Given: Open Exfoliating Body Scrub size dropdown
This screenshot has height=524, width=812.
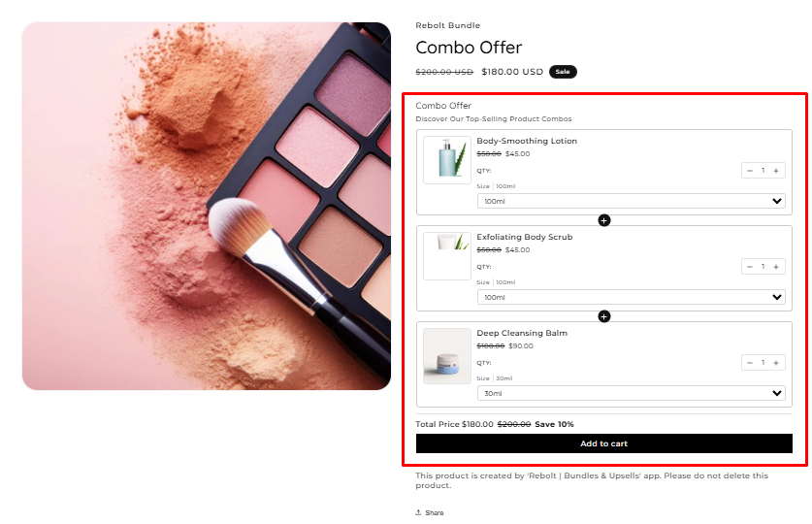Looking at the screenshot, I should (631, 297).
